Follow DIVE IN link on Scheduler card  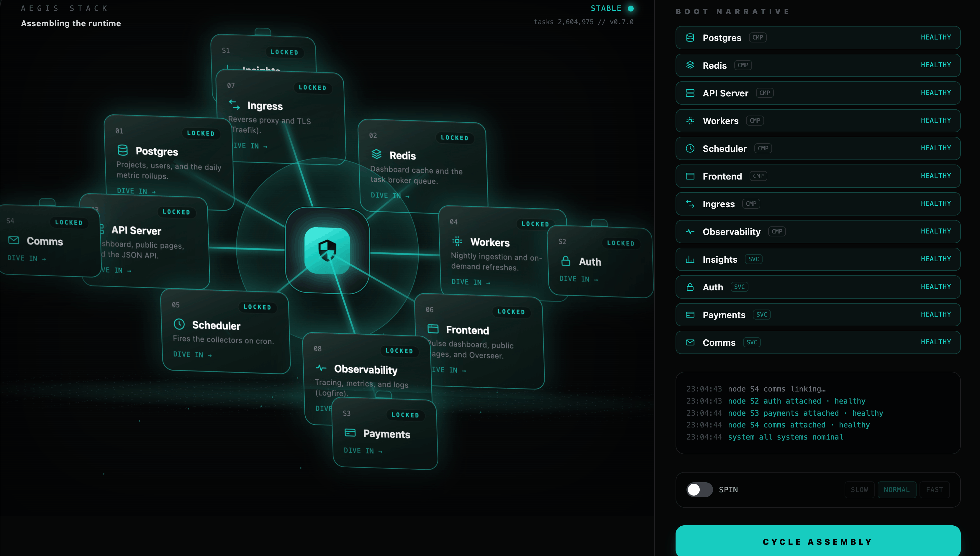[192, 355]
